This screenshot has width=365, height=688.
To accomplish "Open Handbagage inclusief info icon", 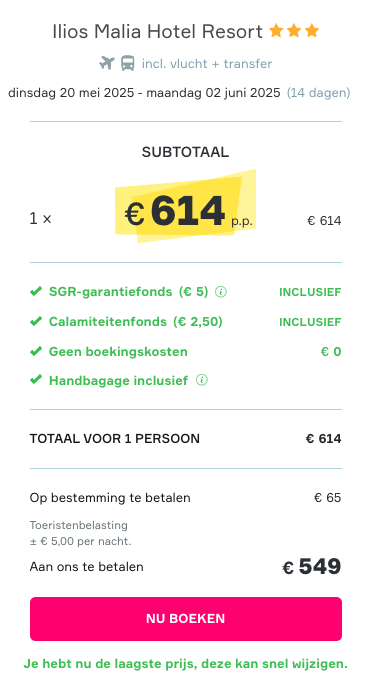I will [202, 380].
